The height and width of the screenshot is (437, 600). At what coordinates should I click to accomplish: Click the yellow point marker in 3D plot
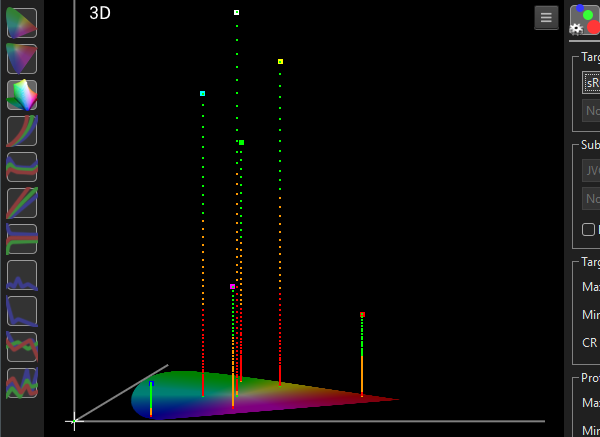point(280,62)
